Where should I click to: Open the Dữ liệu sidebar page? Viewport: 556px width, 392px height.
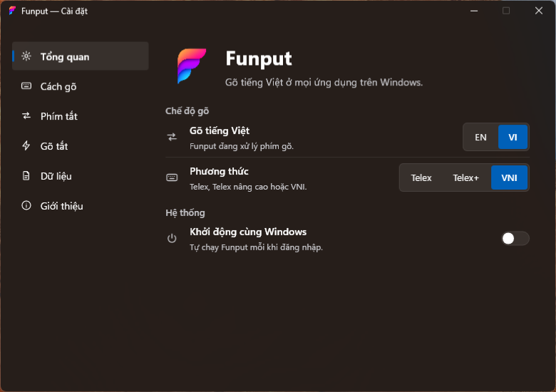pyautogui.click(x=80, y=176)
